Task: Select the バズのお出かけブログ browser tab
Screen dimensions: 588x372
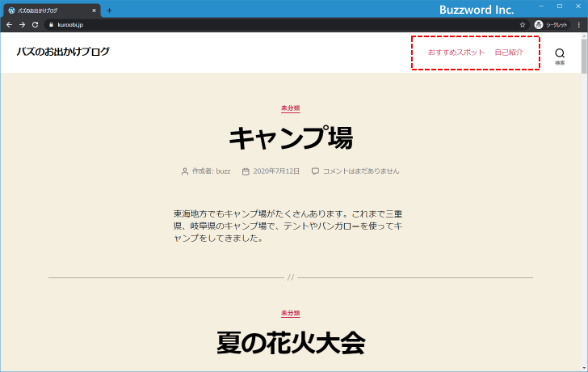Action: (52, 11)
